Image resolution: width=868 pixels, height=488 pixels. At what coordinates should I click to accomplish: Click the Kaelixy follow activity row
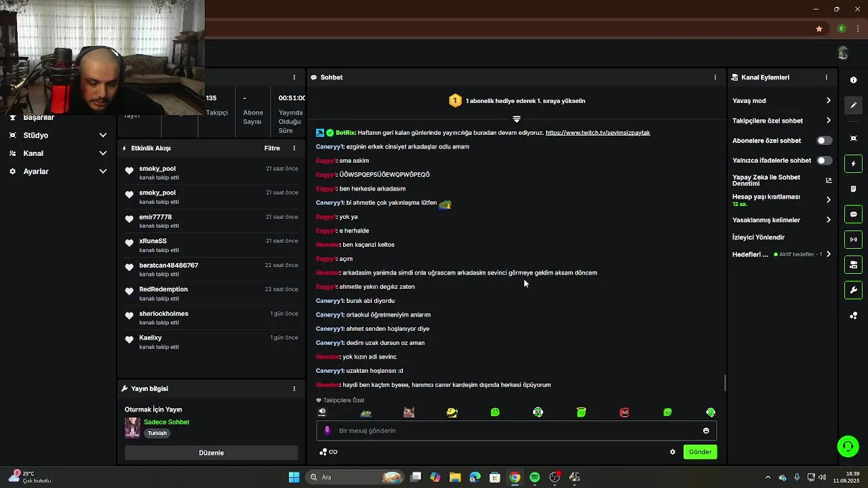pyautogui.click(x=211, y=342)
